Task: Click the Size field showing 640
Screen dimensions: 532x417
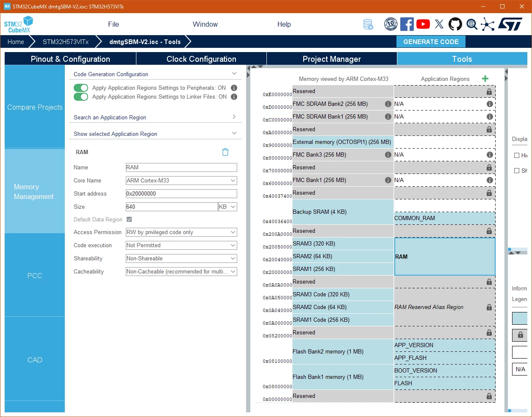Action: pos(172,207)
